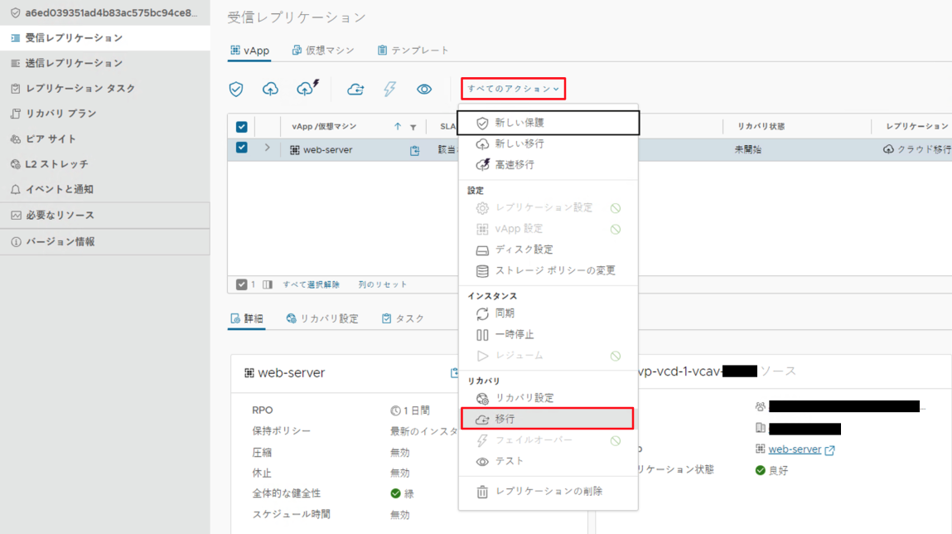The width and height of the screenshot is (952, 534).
Task: Toggle the selected count checkbox in table footer
Action: coord(242,284)
